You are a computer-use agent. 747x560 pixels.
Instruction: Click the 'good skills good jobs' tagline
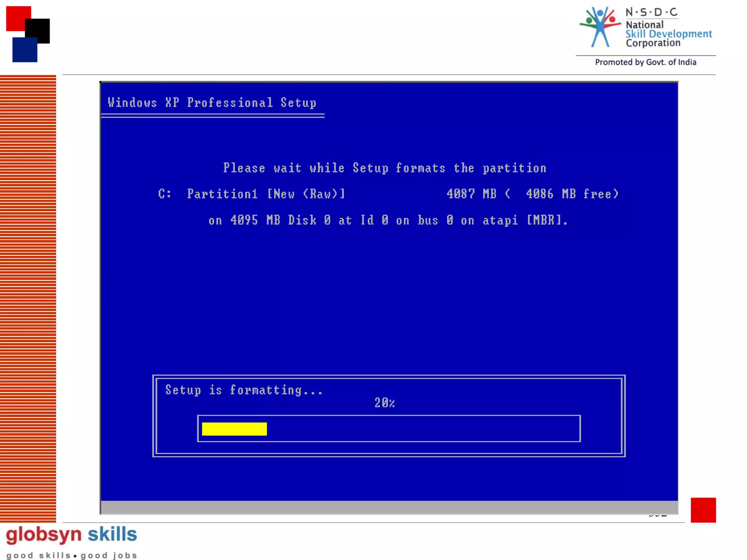coord(71,555)
